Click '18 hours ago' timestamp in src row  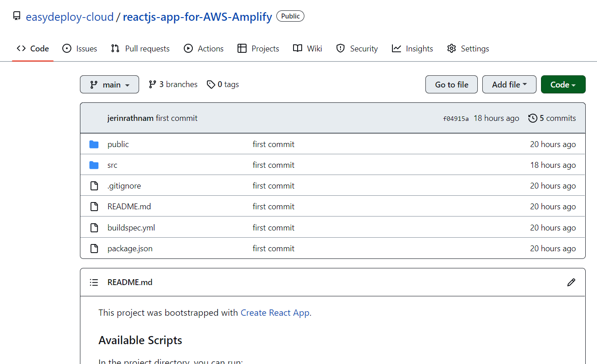click(553, 165)
